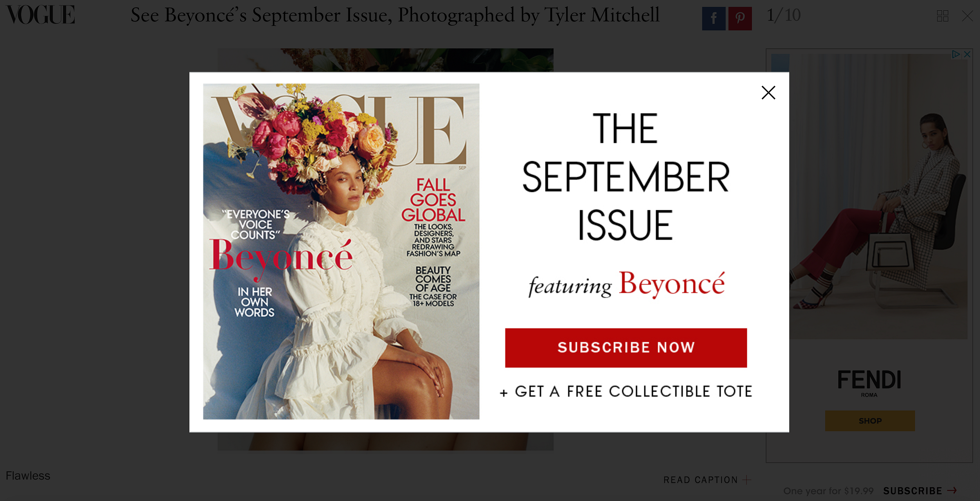Click the SUBSCRIBE NOW red button
This screenshot has width=980, height=501.
point(626,347)
